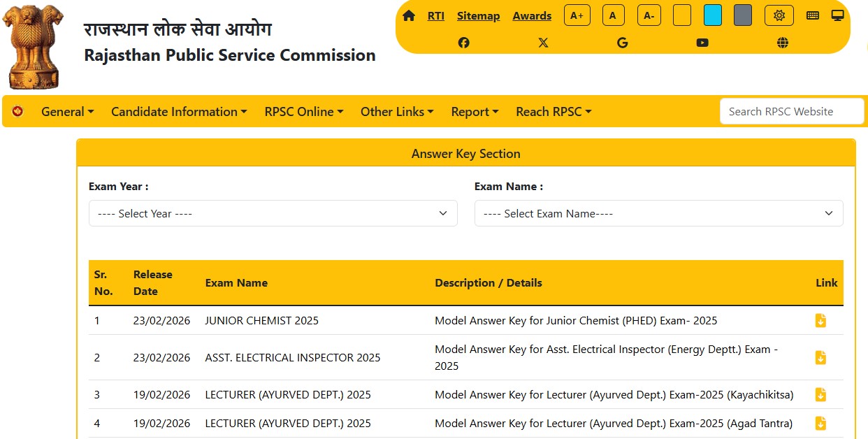Image resolution: width=868 pixels, height=439 pixels.
Task: Open the Report menu
Action: [x=475, y=111]
